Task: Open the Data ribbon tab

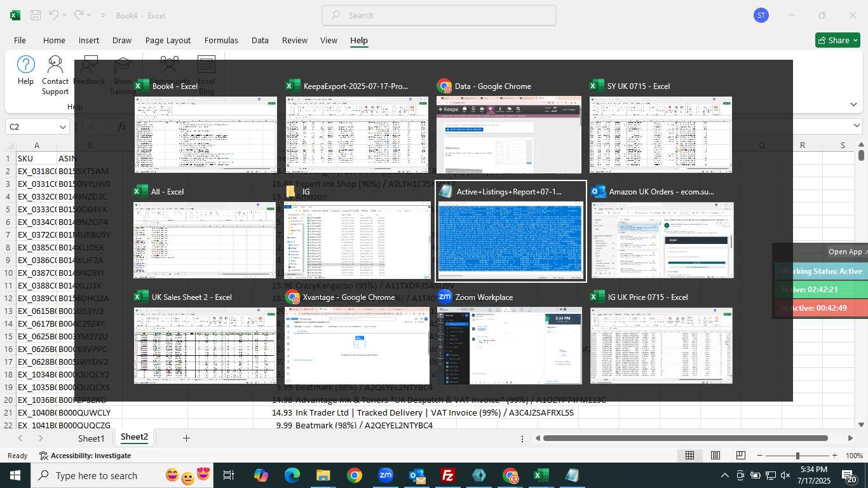Action: pyautogui.click(x=260, y=40)
